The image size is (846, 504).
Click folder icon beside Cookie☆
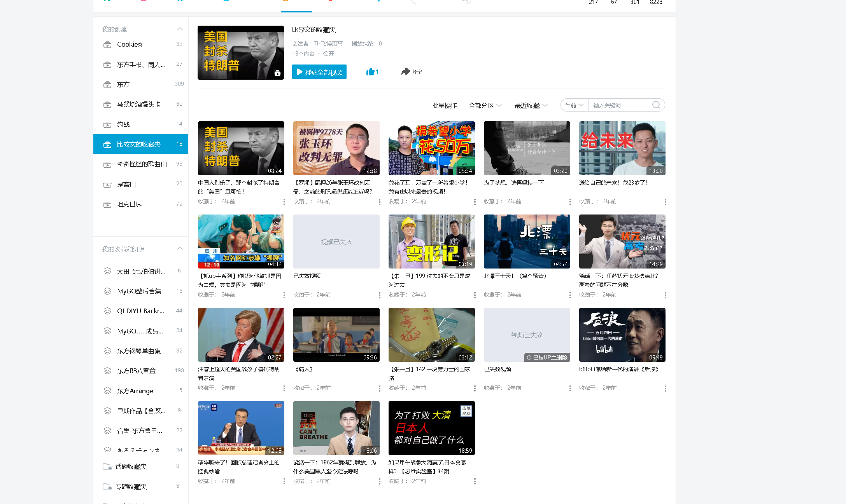click(x=107, y=45)
